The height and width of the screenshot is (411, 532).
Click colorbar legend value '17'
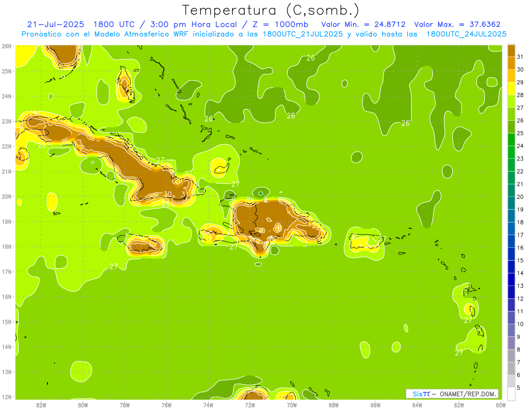(520, 235)
